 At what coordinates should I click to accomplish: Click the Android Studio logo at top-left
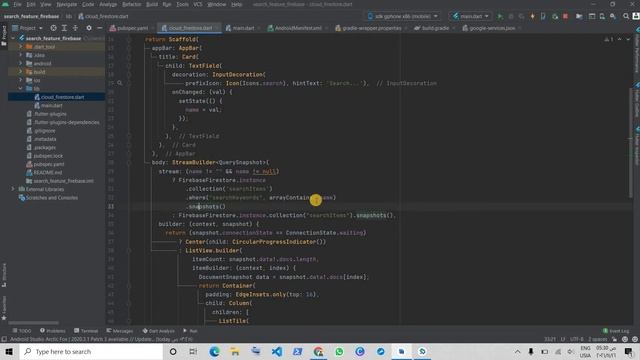tap(5, 4)
